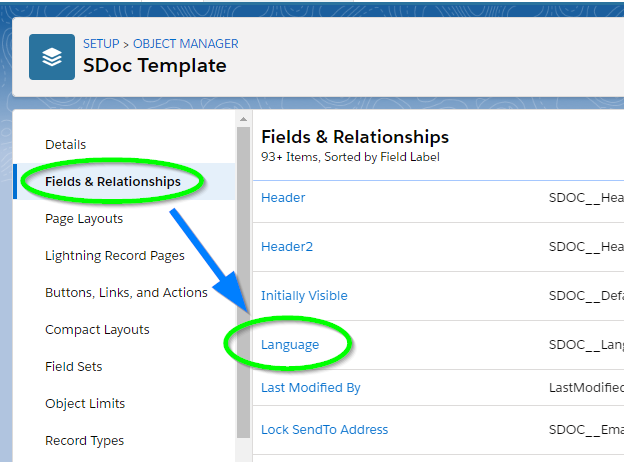Click '93+ Items, Sorted by Field Label' text
Viewport: 624px width, 462px height.
tap(350, 157)
